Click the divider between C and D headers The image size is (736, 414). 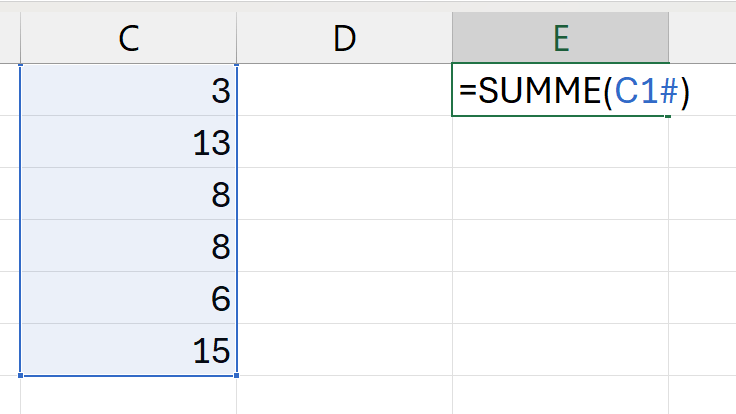point(237,38)
